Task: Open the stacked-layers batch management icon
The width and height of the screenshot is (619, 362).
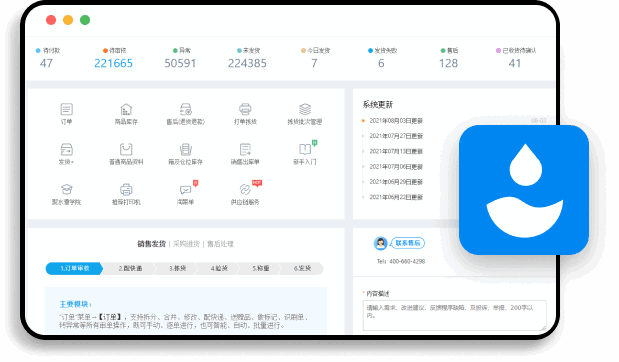Action: click(305, 109)
